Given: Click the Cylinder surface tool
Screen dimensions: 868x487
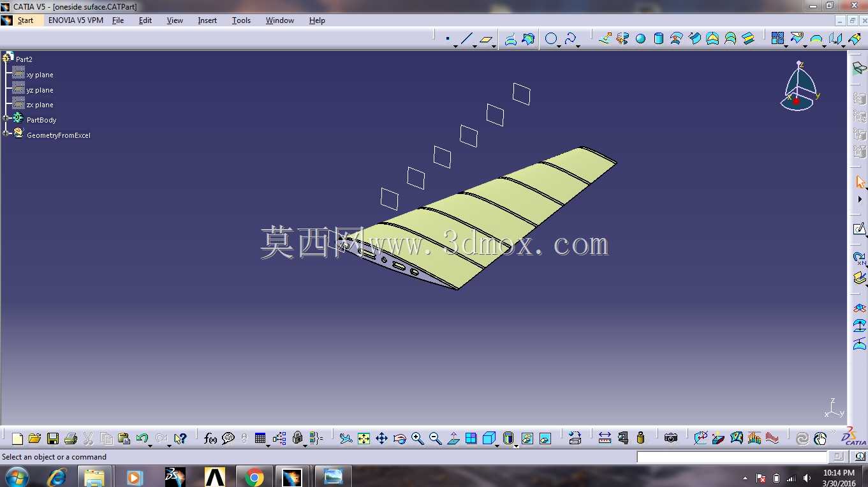Looking at the screenshot, I should click(x=658, y=39).
